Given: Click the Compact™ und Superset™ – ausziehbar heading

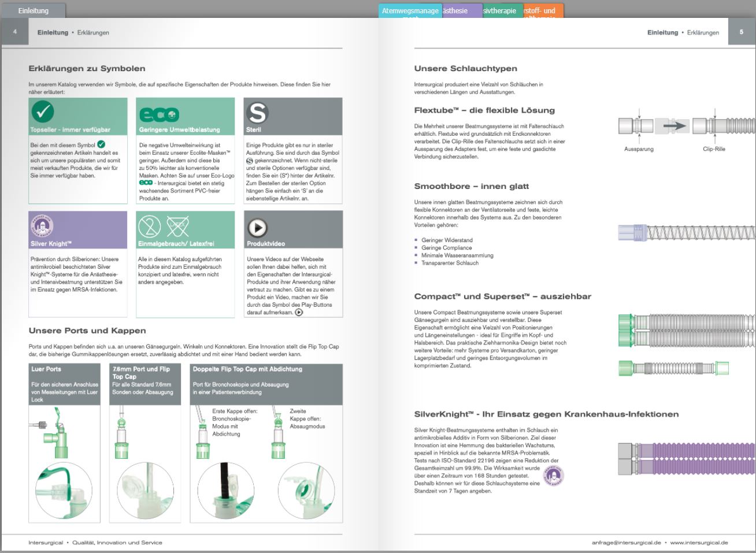Looking at the screenshot, I should (502, 296).
